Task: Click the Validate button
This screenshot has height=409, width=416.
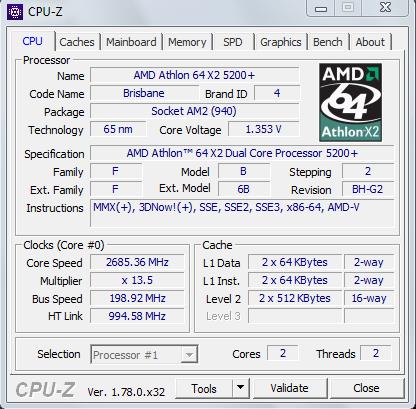Action: coord(289,388)
